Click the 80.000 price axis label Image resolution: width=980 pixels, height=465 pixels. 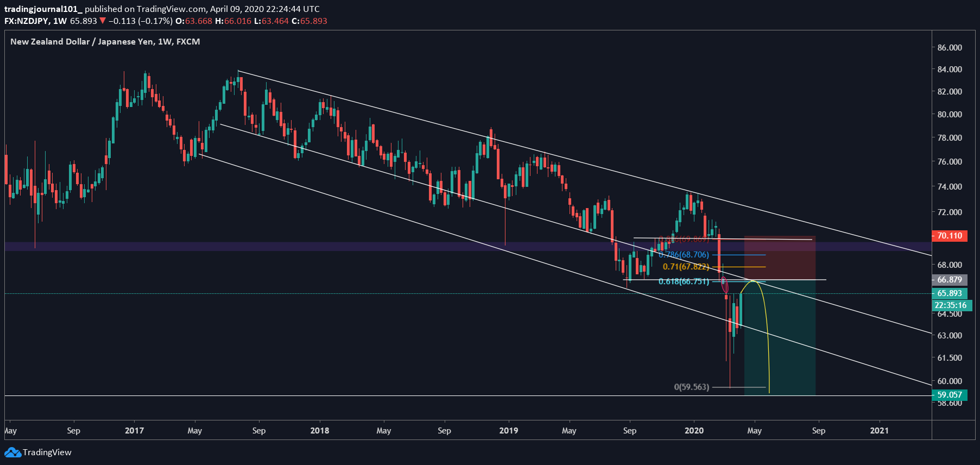click(950, 115)
